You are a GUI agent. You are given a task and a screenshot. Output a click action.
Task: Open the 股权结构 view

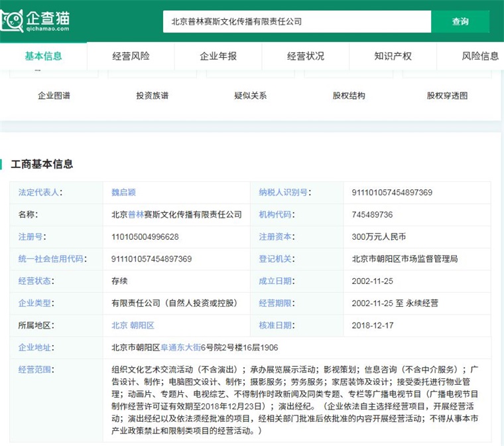coord(349,96)
